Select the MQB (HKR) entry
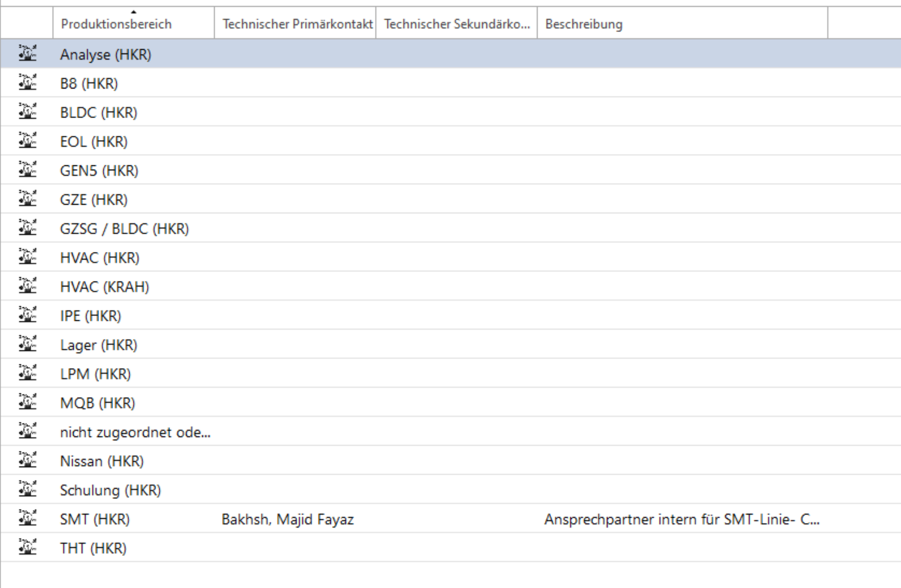Image resolution: width=901 pixels, height=588 pixels. click(98, 403)
